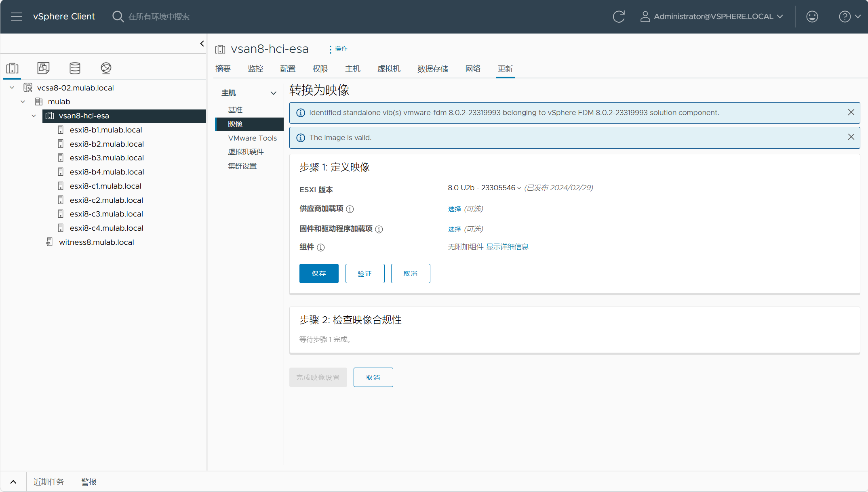Image resolution: width=868 pixels, height=492 pixels.
Task: Open the Administrator@VSPHERE.LOCAL user menu
Action: 712,17
